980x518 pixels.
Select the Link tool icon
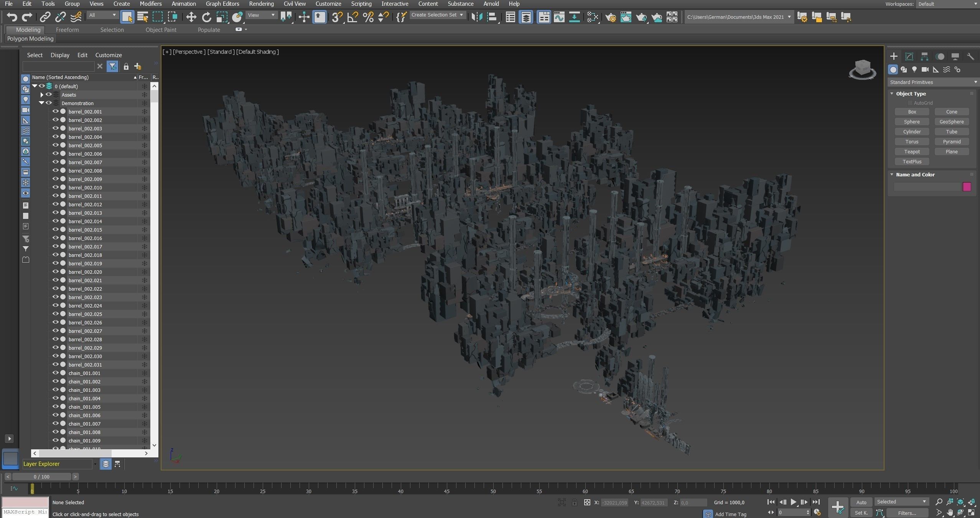(x=45, y=17)
